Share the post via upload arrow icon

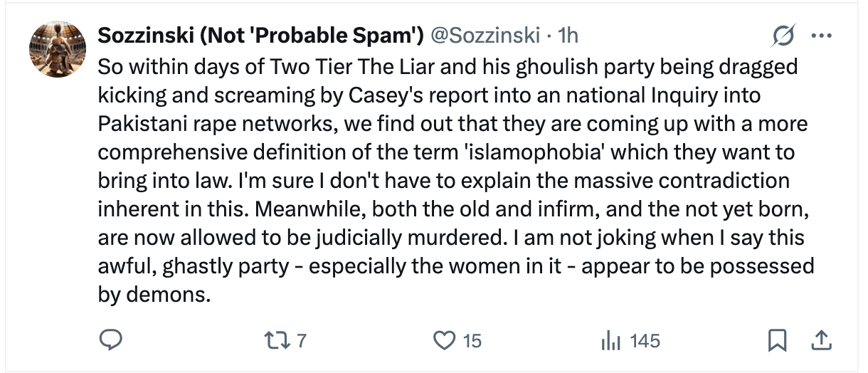coord(821,341)
